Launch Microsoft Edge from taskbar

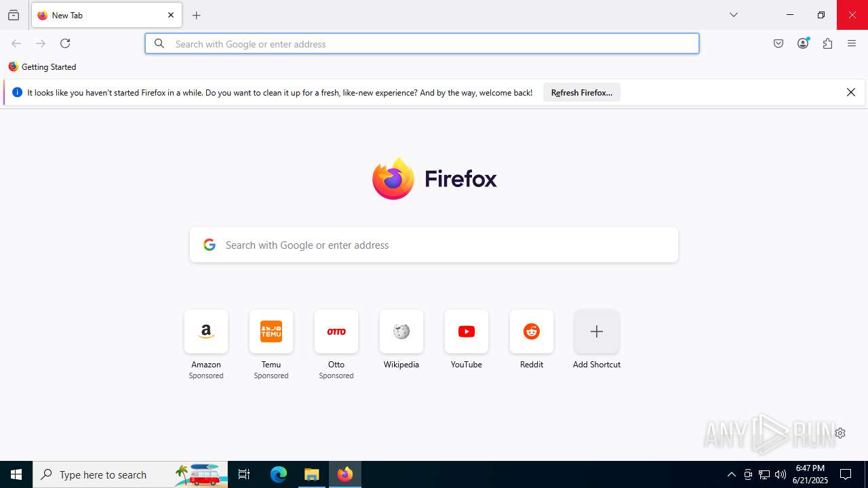click(x=279, y=474)
